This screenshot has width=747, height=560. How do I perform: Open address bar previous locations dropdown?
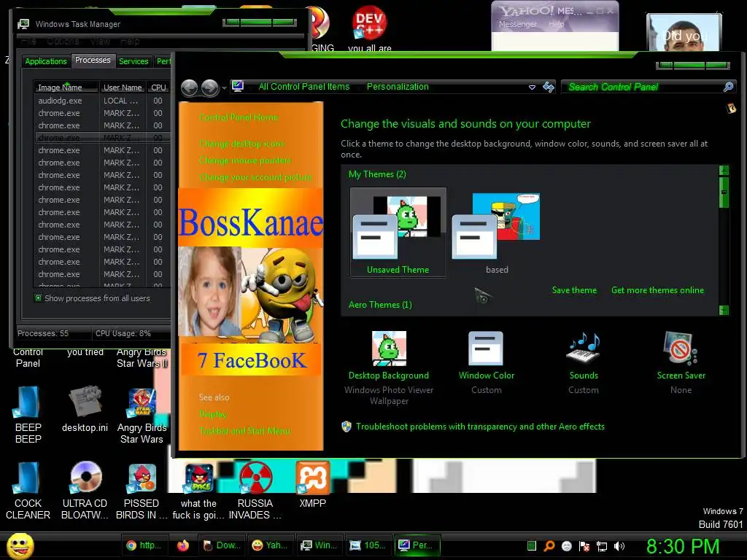point(532,87)
